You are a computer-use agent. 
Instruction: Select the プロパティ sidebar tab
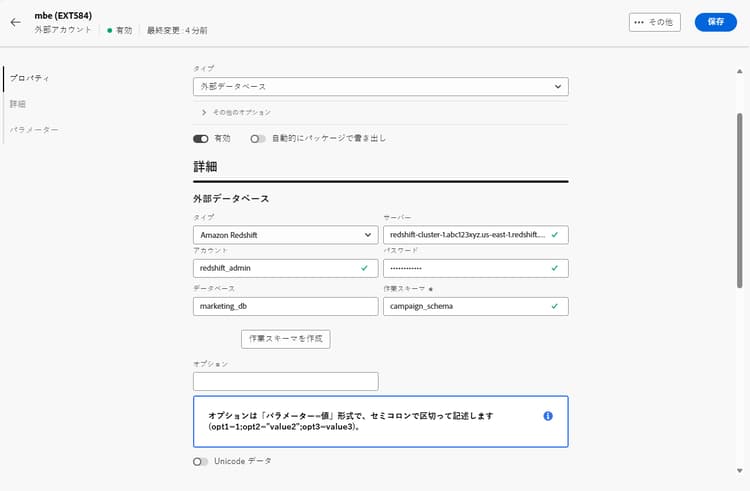(x=29, y=78)
